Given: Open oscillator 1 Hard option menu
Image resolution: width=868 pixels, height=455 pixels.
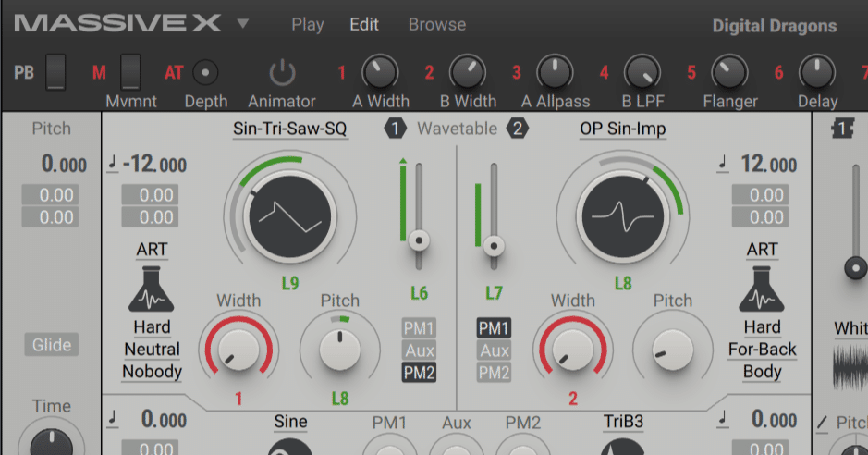Looking at the screenshot, I should pos(152,327).
